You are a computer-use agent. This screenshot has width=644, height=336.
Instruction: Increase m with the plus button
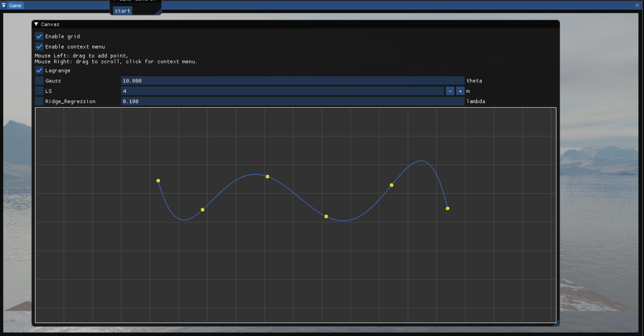460,91
